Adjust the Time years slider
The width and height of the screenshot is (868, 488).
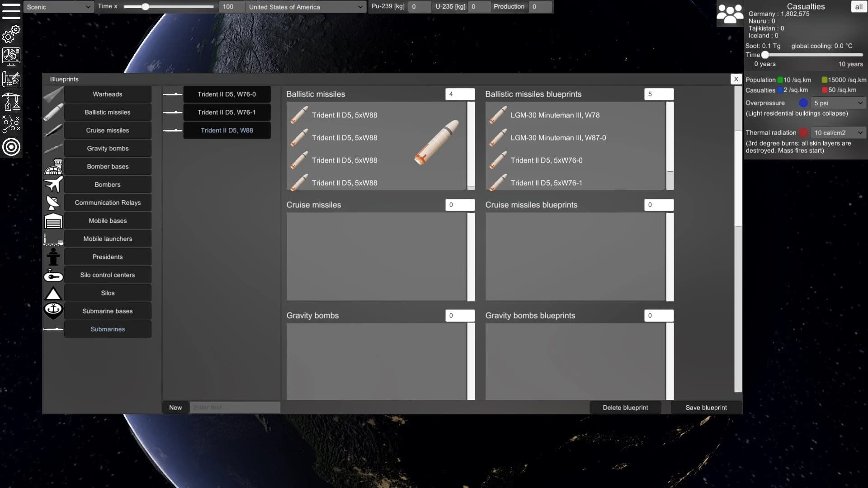[766, 55]
